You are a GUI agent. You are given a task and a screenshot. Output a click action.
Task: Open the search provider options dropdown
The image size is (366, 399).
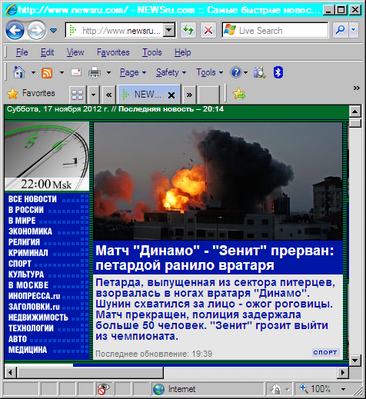pyautogui.click(x=353, y=30)
